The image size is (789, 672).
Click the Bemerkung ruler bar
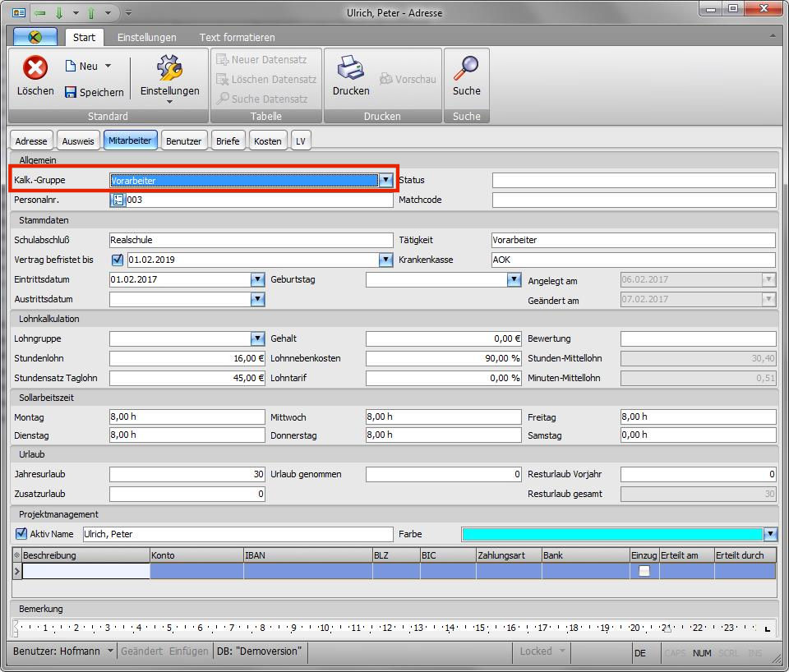tap(392, 628)
